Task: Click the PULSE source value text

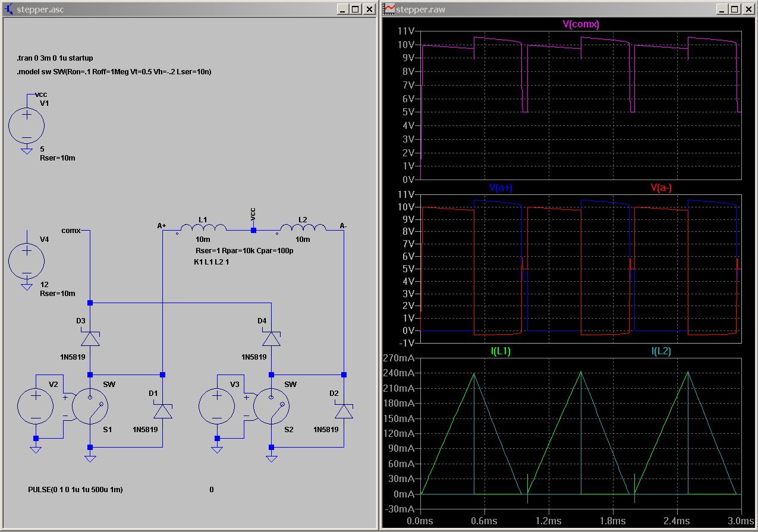Action: (x=76, y=490)
